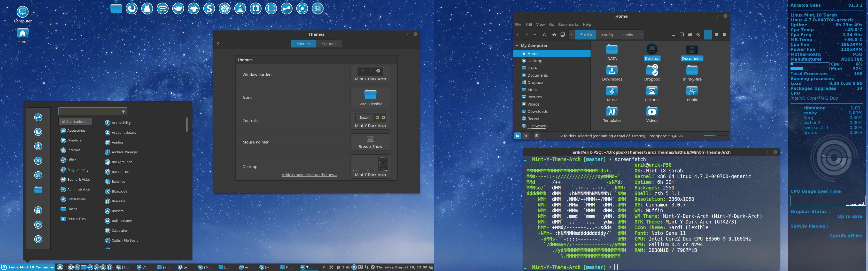Click the show desktop icon in bottom panel
868x271 pixels.
pyautogui.click(x=60, y=267)
